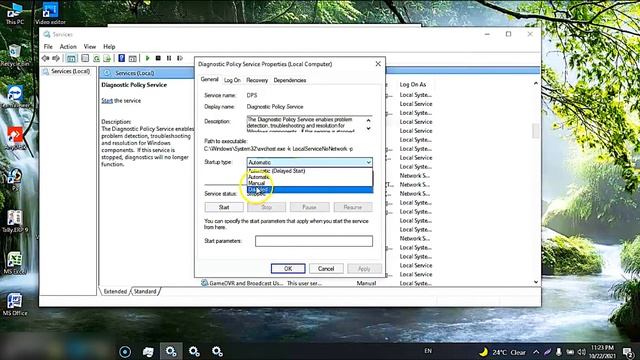The image size is (640, 360).
Task: Choose the plain Automatic option in the open list
Action: tap(309, 177)
